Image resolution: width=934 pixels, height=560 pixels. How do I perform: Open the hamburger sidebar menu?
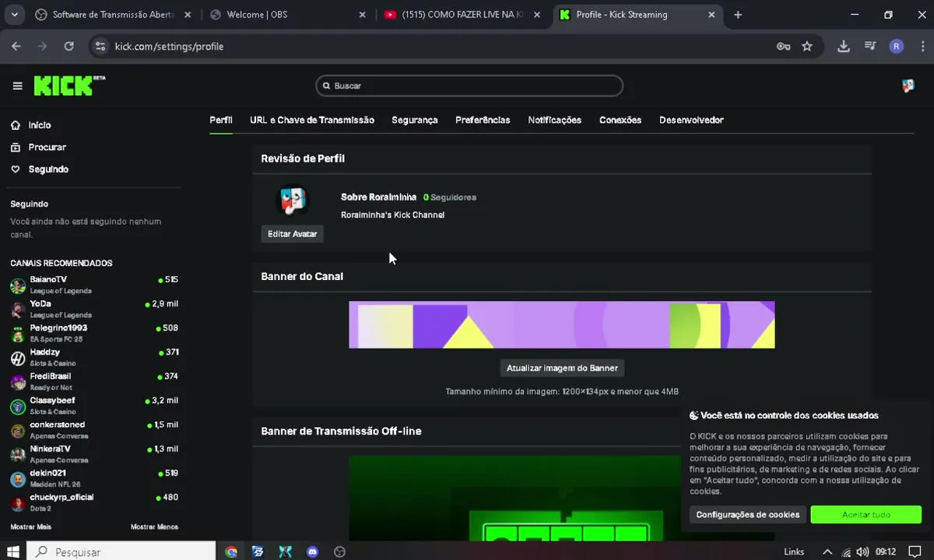coord(17,86)
